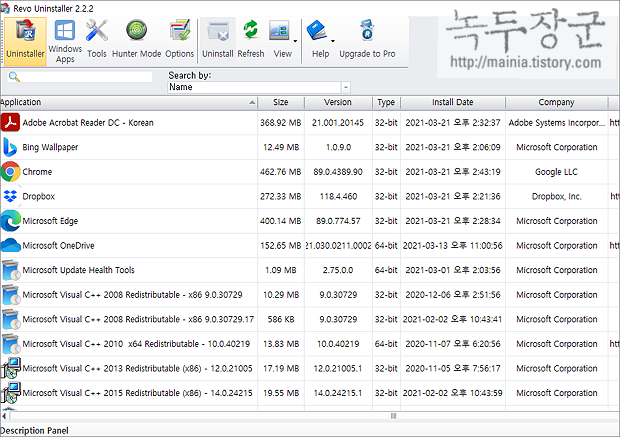Select the Chrome icon
The image size is (620, 437).
tap(10, 172)
